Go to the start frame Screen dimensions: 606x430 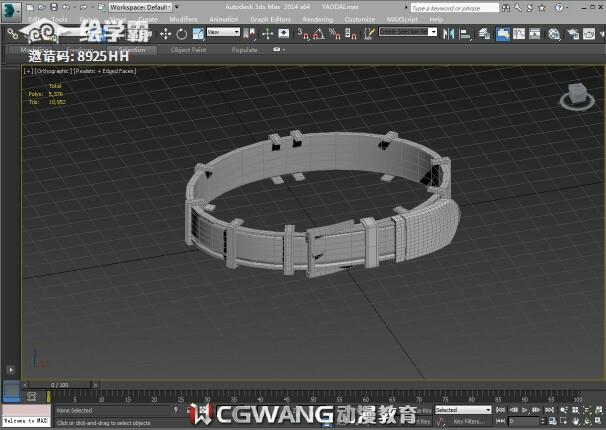[x=500, y=410]
